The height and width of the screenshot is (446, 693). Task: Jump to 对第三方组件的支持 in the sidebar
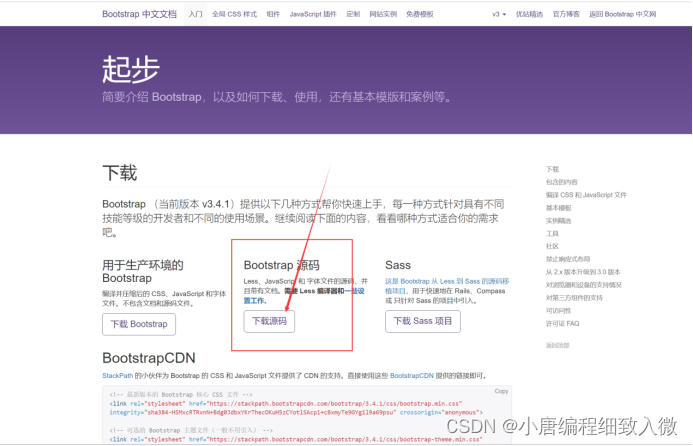click(574, 297)
